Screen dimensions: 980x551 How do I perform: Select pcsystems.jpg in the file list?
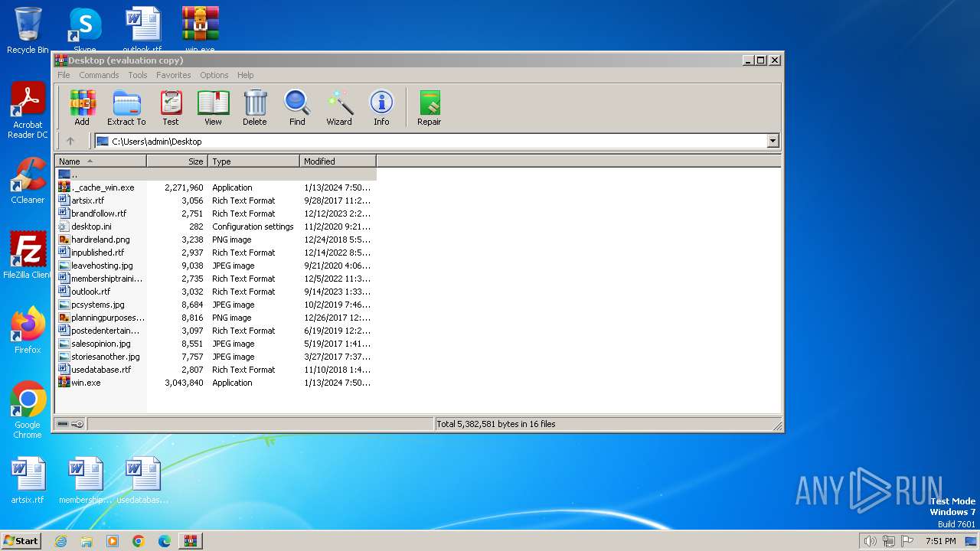(216, 305)
